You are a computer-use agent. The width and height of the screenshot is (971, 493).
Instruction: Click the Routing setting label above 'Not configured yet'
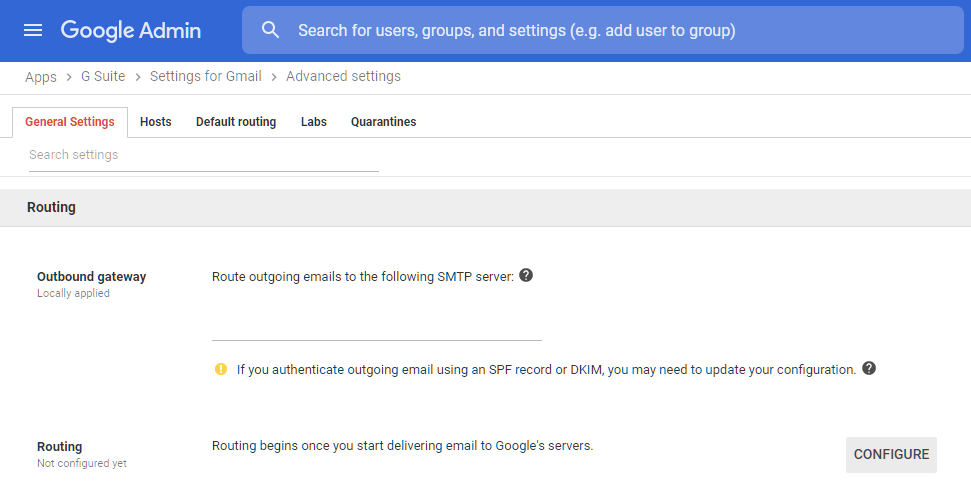[x=59, y=447]
